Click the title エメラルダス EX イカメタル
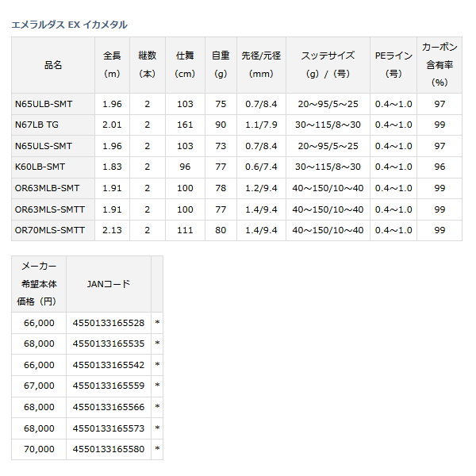The width and height of the screenshot is (476, 476). click(69, 25)
